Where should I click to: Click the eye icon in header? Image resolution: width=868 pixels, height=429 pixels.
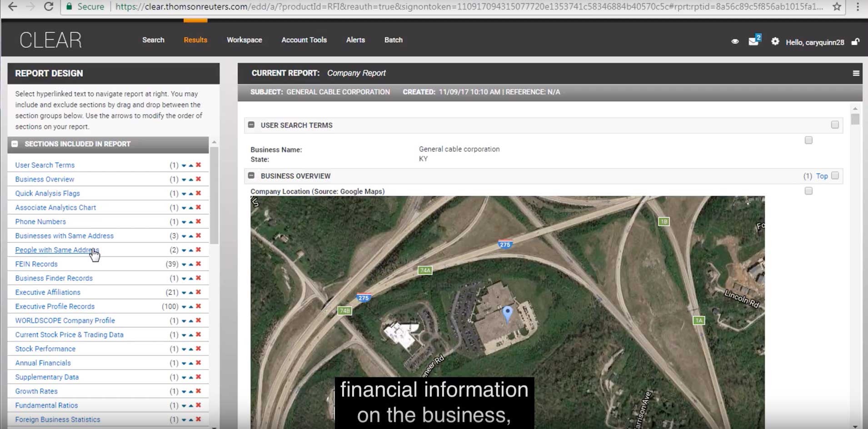click(735, 41)
